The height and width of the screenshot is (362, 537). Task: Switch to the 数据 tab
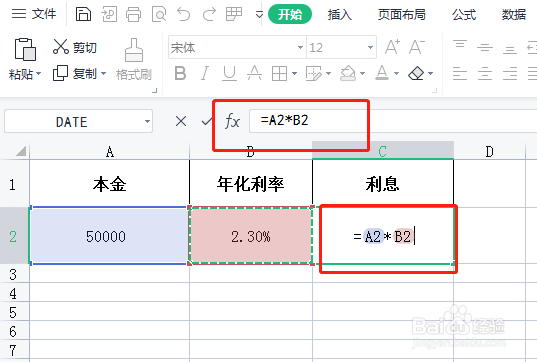click(x=514, y=14)
